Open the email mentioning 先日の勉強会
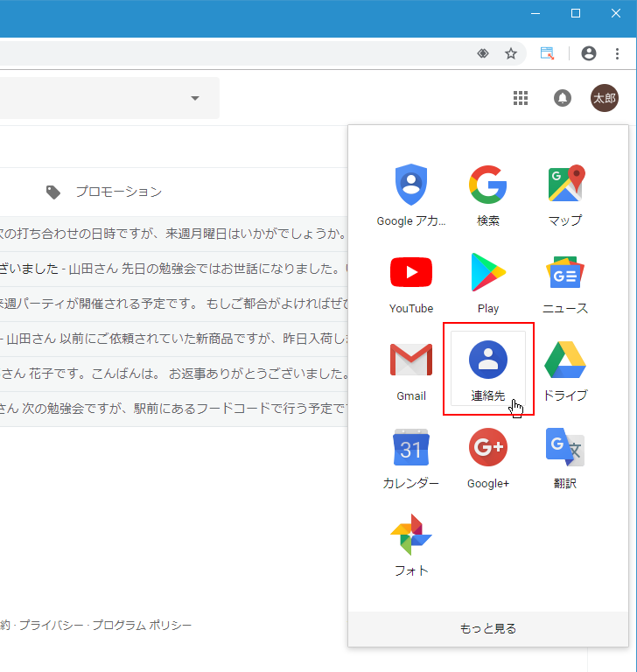Image resolution: width=637 pixels, height=672 pixels. click(x=173, y=269)
